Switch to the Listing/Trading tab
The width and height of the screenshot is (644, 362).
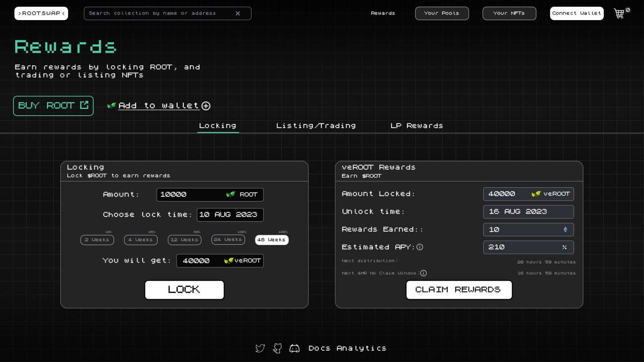[x=316, y=125]
